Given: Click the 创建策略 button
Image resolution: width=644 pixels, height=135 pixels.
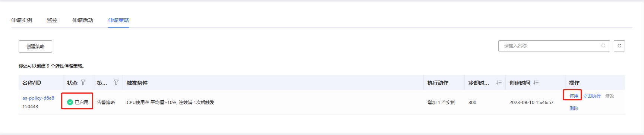Looking at the screenshot, I should (35, 46).
